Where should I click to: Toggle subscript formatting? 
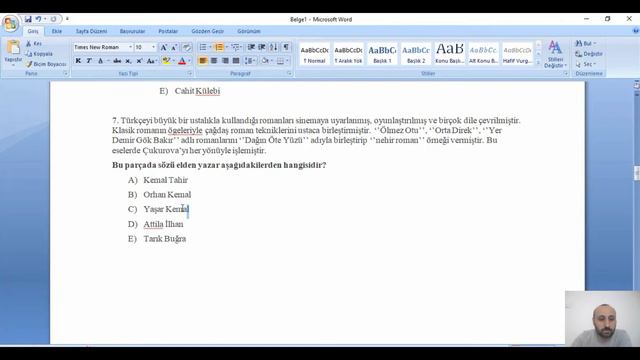pyautogui.click(x=128, y=61)
